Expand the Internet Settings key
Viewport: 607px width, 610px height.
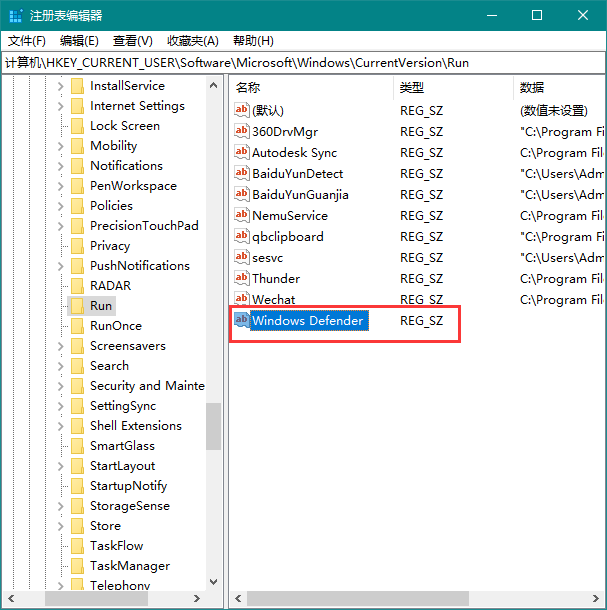pyautogui.click(x=60, y=106)
